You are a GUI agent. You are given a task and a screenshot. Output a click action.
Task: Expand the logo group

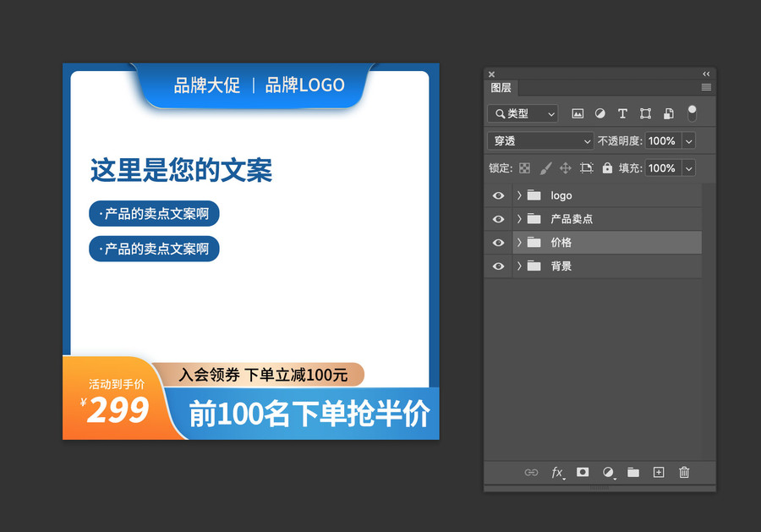(x=519, y=195)
